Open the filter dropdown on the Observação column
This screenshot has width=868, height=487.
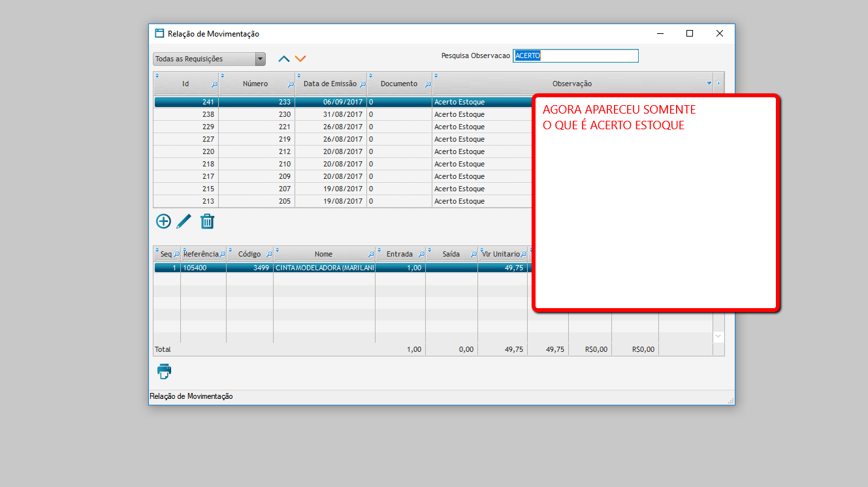coord(708,84)
